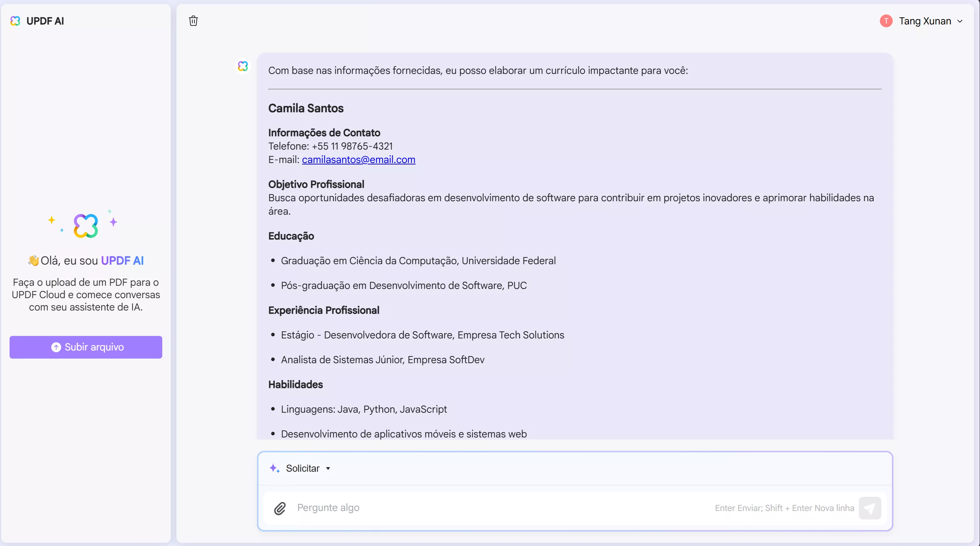Image resolution: width=980 pixels, height=546 pixels.
Task: Click the AI avatar beside the response
Action: coord(243,66)
